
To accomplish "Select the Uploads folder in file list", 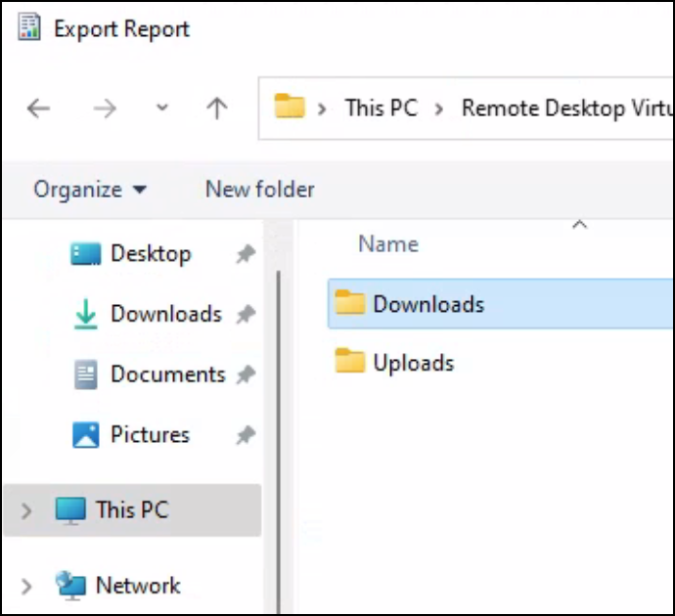I will (x=413, y=363).
